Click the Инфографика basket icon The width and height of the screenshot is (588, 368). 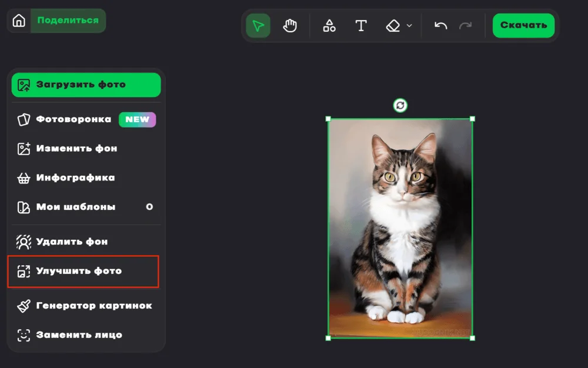(x=24, y=178)
